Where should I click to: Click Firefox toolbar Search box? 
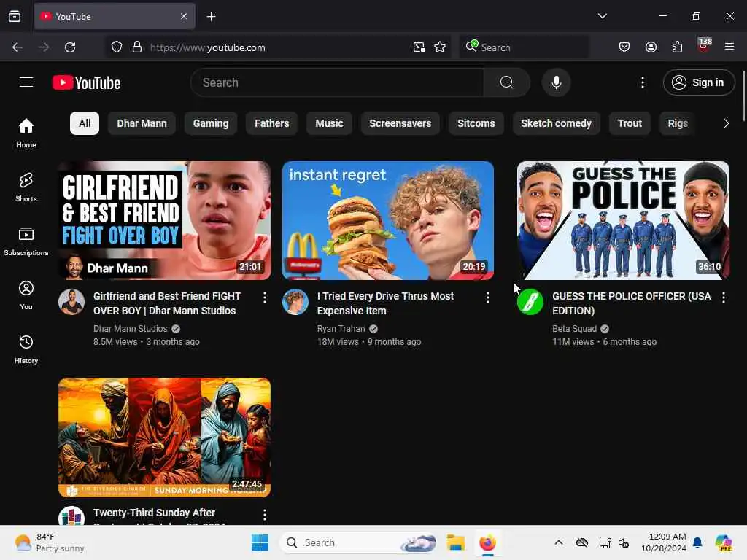524,47
